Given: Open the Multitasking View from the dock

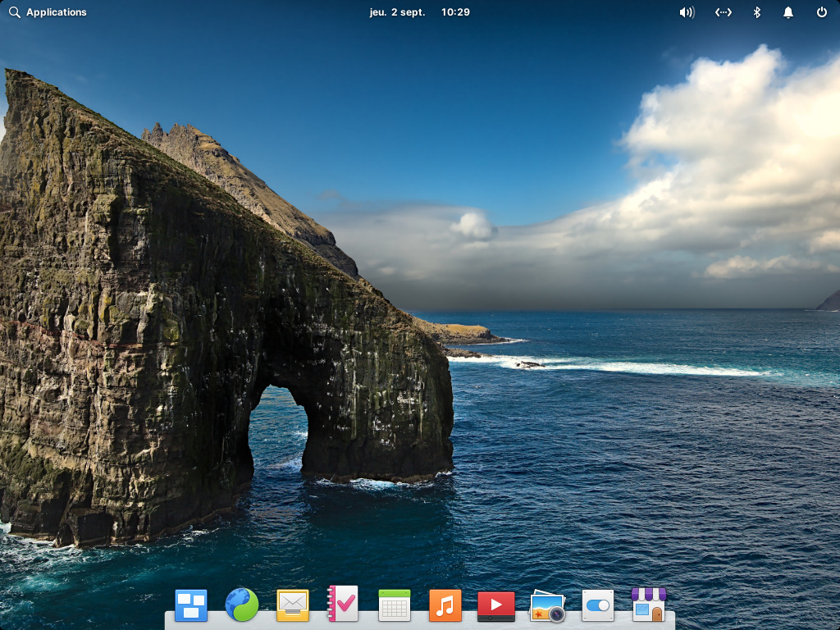Looking at the screenshot, I should (x=190, y=605).
